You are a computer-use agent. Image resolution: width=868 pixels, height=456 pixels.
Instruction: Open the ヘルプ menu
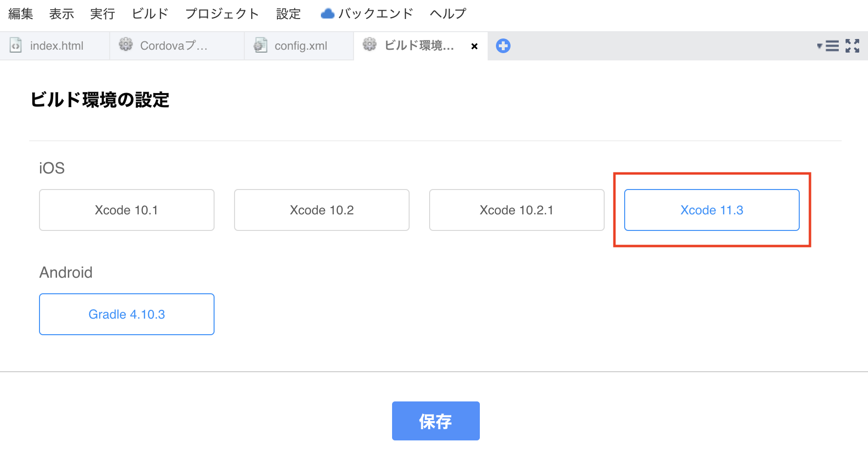[448, 14]
